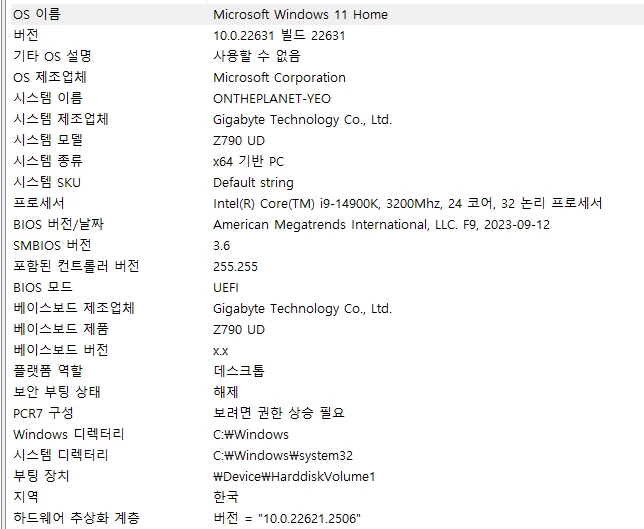Select the '시스템 SKU' label
This screenshot has width=644, height=529.
point(47,182)
